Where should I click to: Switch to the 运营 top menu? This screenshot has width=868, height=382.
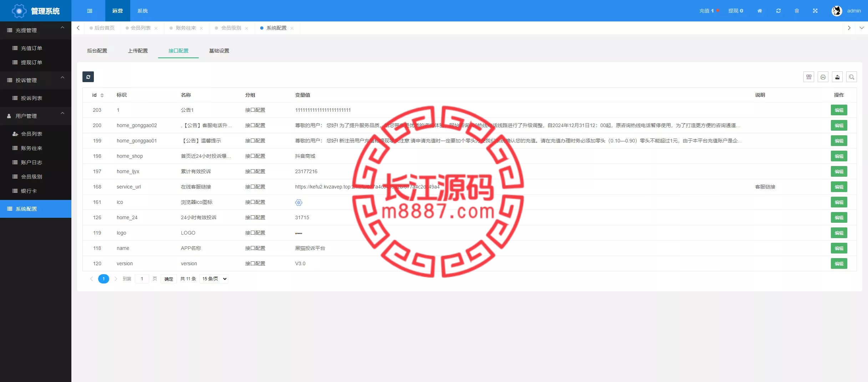[117, 11]
